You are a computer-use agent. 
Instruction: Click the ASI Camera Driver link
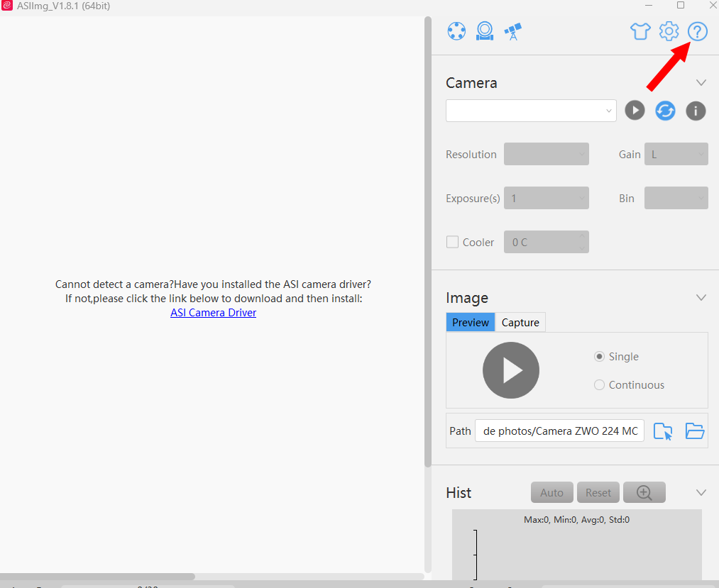coord(213,313)
